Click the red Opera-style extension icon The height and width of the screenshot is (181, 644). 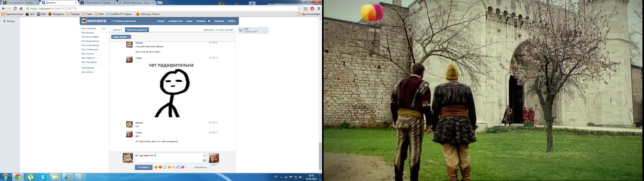coord(312,8)
